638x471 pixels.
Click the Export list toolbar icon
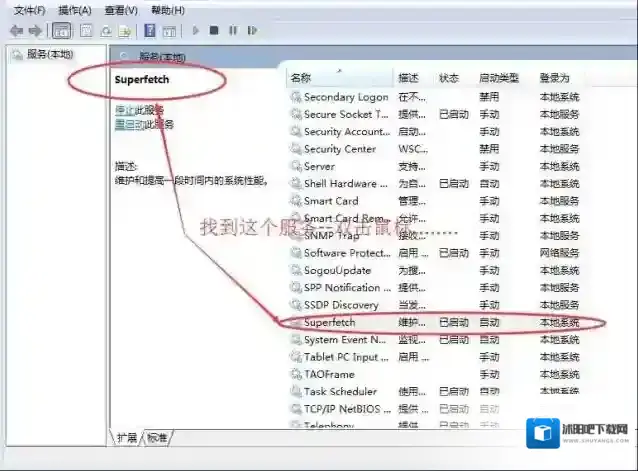125,31
